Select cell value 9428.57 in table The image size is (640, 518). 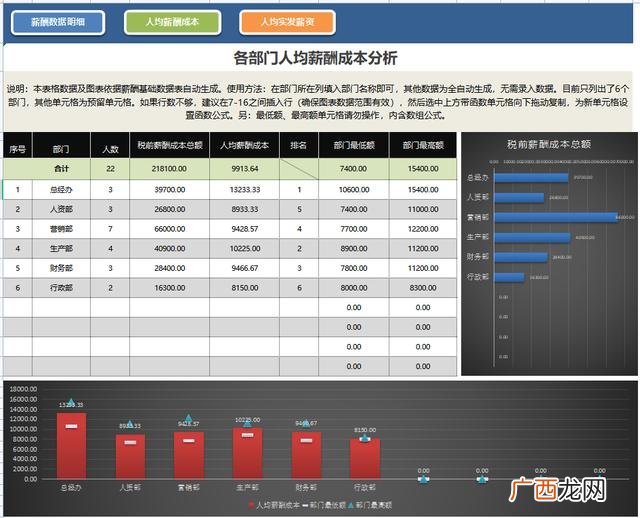coord(244,229)
